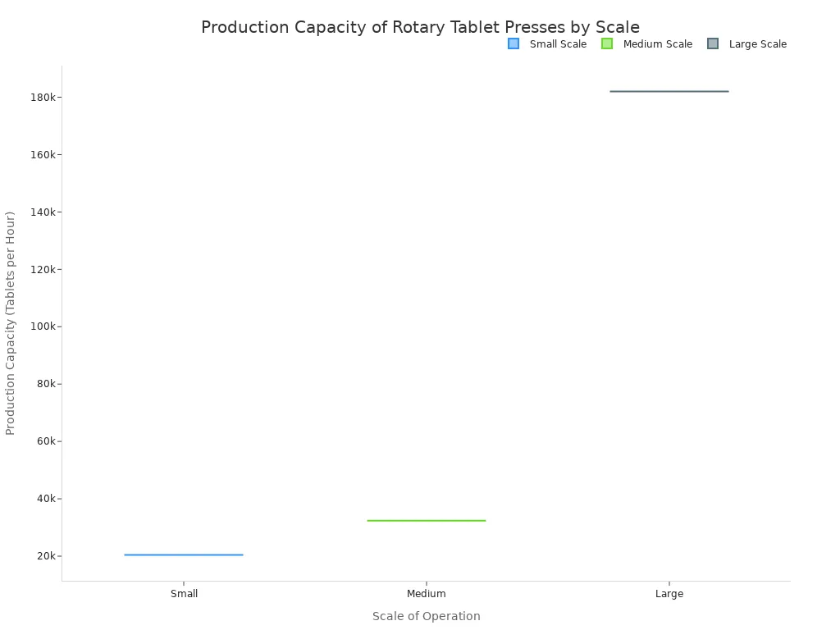Screen dimensions: 840x630
Task: Click the Production Capacity y-axis title
Action: click(x=11, y=323)
